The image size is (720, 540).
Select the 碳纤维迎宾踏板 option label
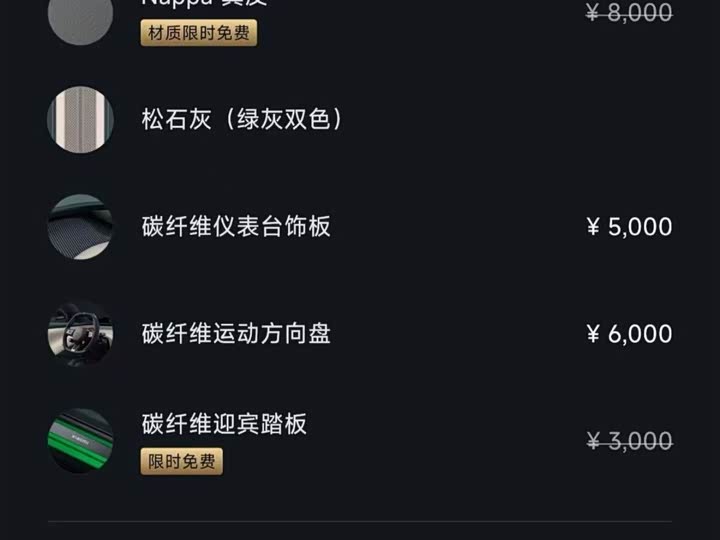(224, 424)
